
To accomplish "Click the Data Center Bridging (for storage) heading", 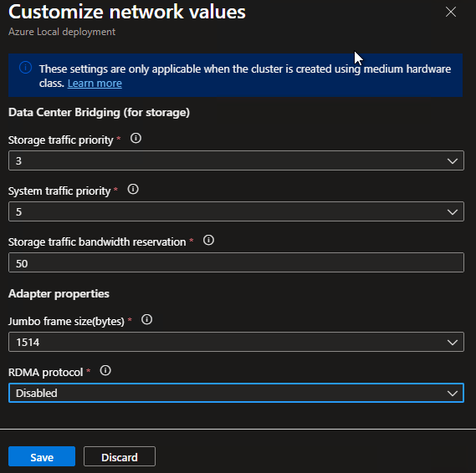I will point(99,113).
